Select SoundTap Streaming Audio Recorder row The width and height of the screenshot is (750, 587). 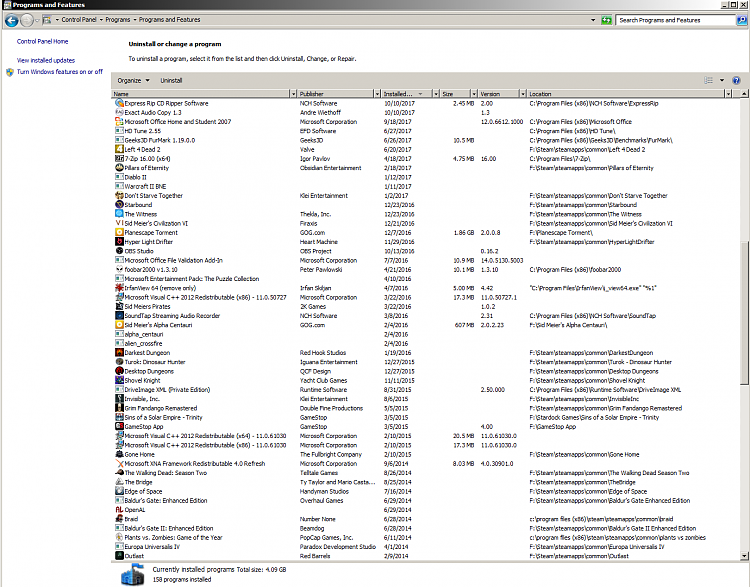click(426, 315)
